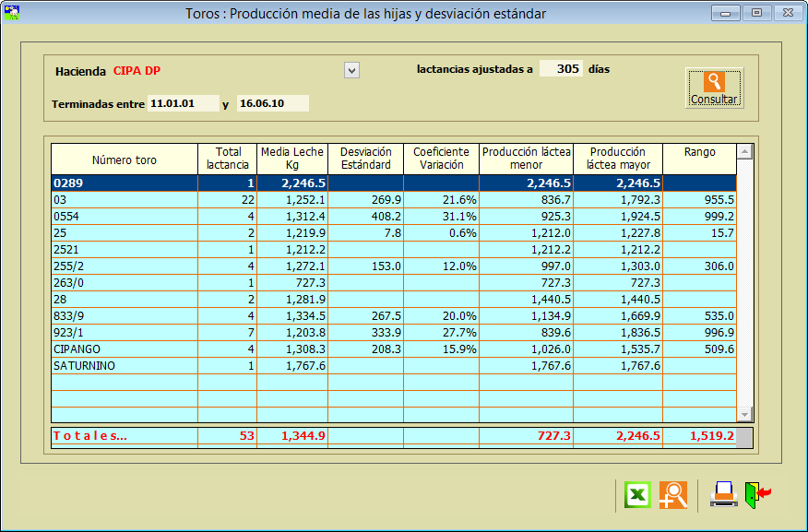Click the orange magnifier search icon
The image size is (808, 532).
point(673,495)
